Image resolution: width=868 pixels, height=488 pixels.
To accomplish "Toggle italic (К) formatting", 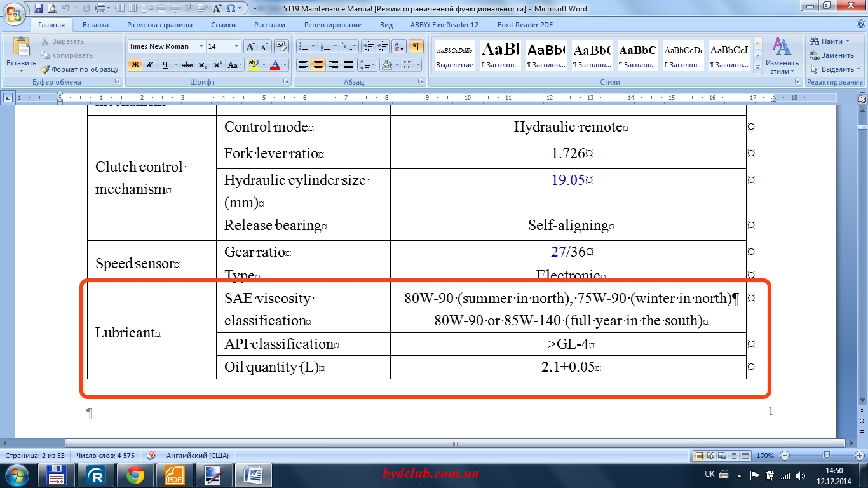I will point(150,65).
